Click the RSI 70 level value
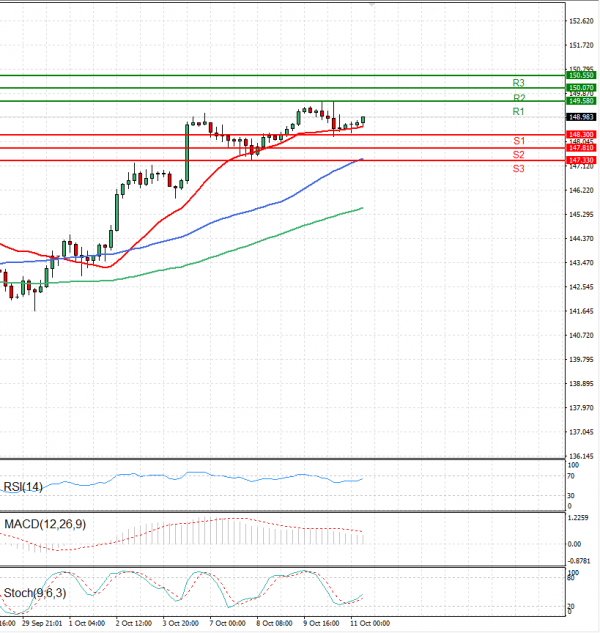Screen dimensions: 600x633 coord(571,476)
